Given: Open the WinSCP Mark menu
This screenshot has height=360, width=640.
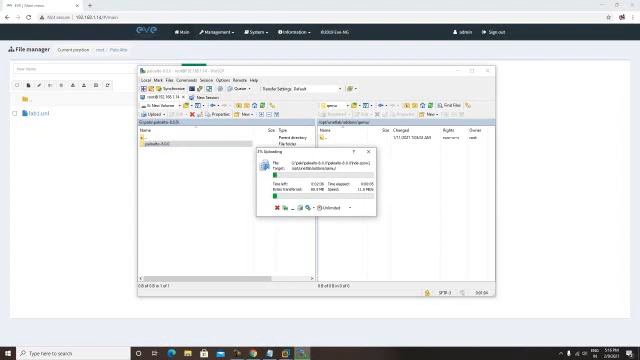Looking at the screenshot, I should pyautogui.click(x=158, y=80).
